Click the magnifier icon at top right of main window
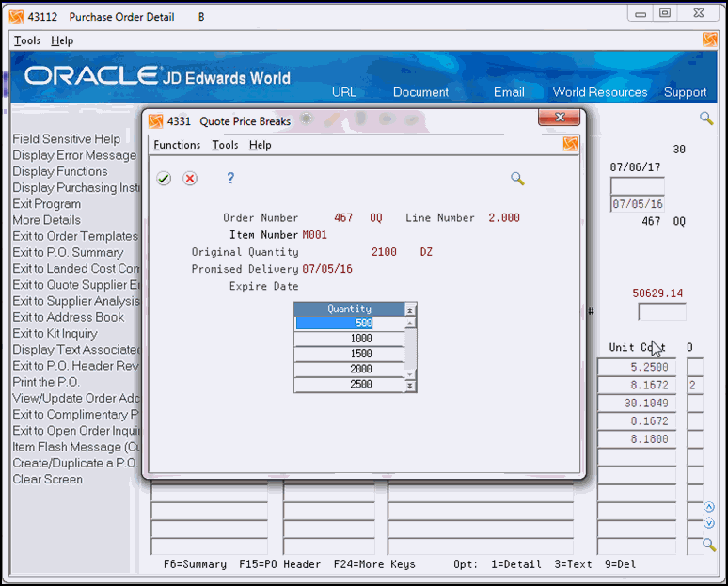The height and width of the screenshot is (586, 728). (x=706, y=119)
